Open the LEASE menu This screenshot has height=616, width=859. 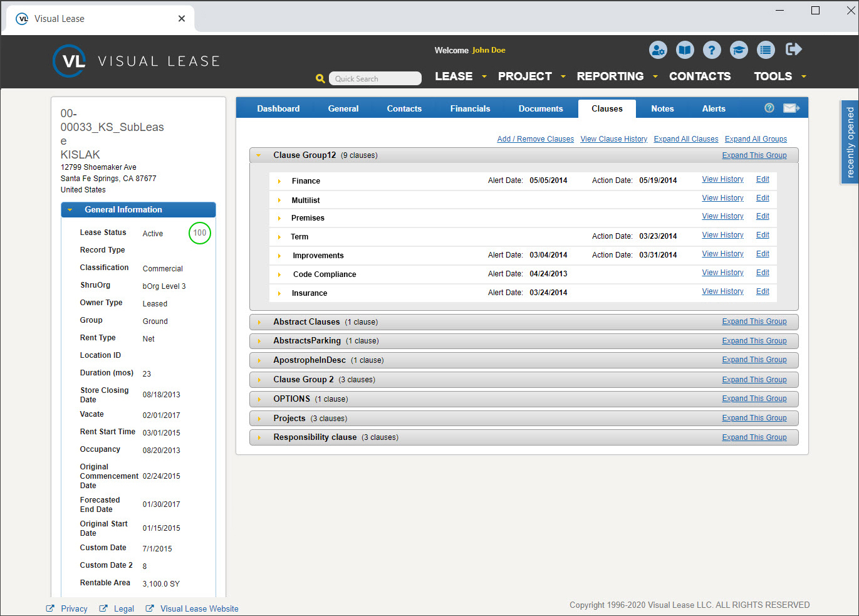[454, 76]
